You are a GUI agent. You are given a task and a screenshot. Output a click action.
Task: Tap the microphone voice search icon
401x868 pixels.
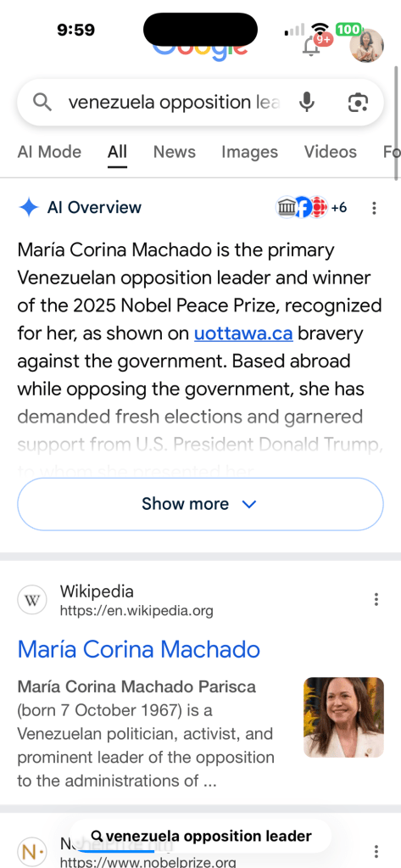pos(307,103)
